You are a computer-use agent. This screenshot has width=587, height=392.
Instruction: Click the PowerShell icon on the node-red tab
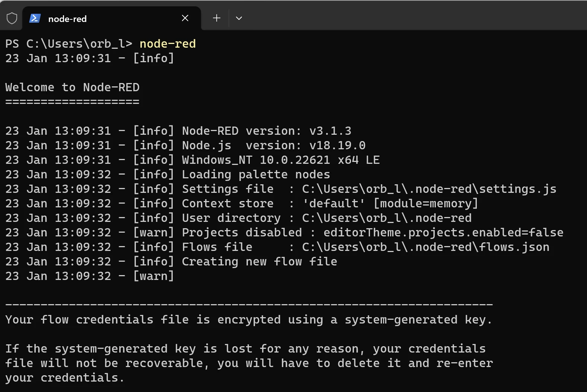pos(35,18)
